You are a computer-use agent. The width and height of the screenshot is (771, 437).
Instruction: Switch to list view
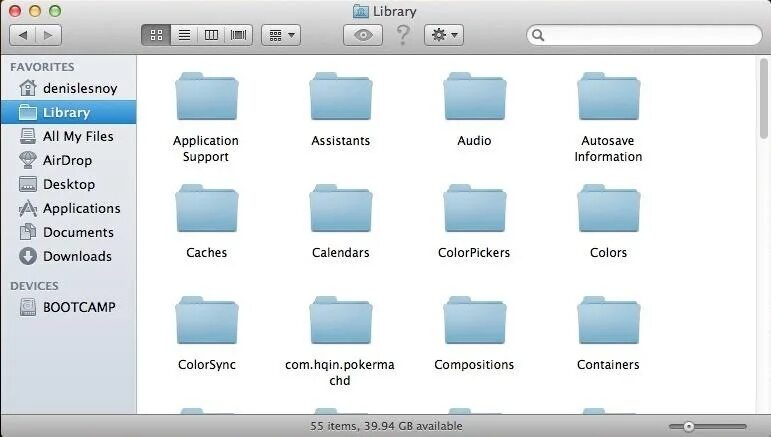point(184,35)
